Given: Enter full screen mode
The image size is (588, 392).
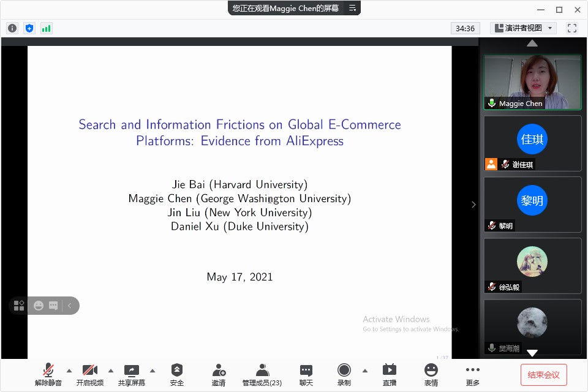Looking at the screenshot, I should [x=572, y=28].
